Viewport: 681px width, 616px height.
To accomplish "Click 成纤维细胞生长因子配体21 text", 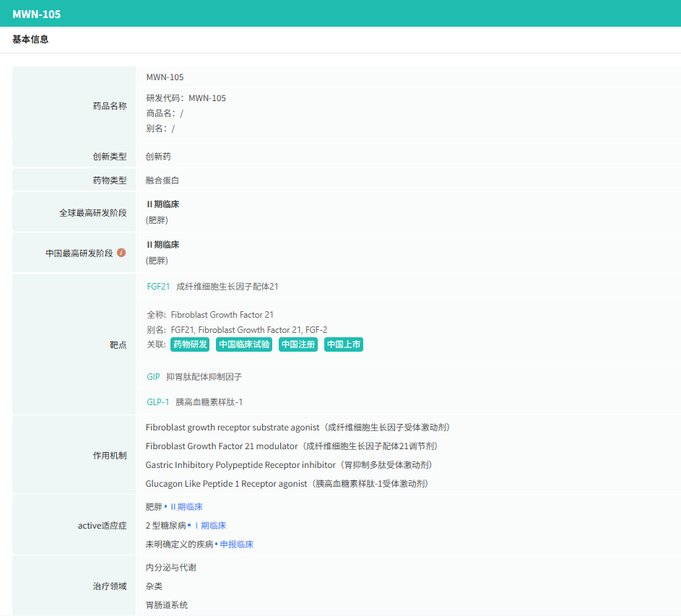I will point(227,286).
